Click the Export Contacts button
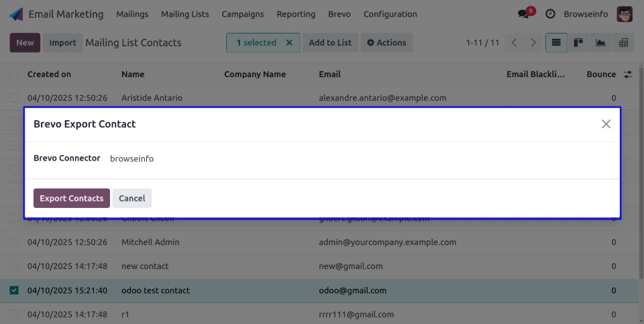This screenshot has width=644, height=324. click(x=71, y=198)
